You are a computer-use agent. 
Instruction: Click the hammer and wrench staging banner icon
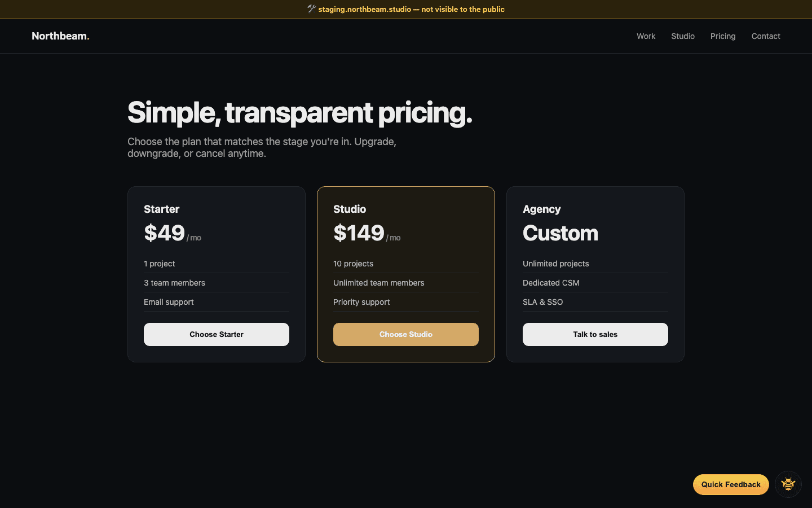point(311,8)
